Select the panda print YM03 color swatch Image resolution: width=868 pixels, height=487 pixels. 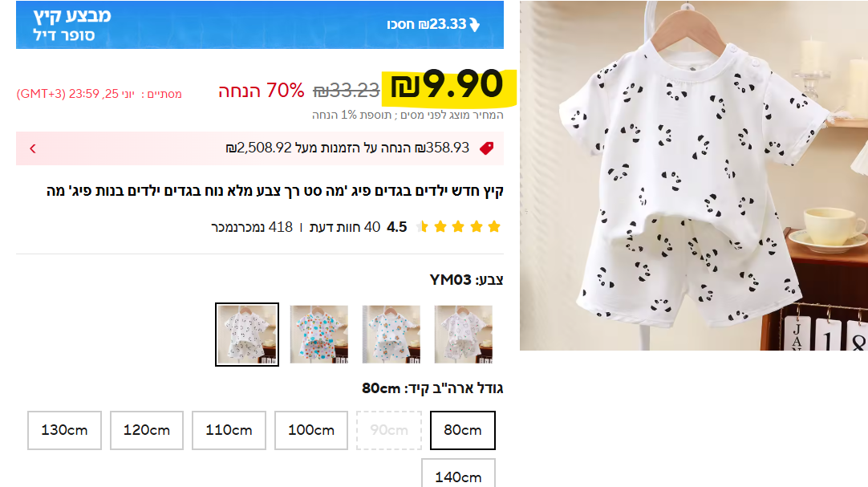pyautogui.click(x=247, y=335)
